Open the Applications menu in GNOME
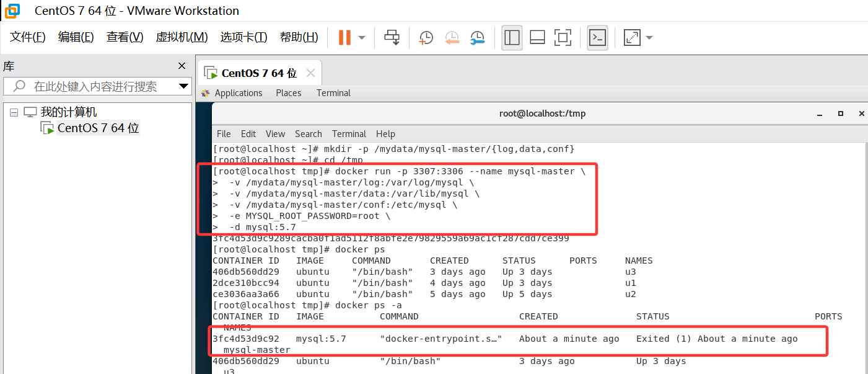Image resolution: width=868 pixels, height=374 pixels. click(x=238, y=92)
